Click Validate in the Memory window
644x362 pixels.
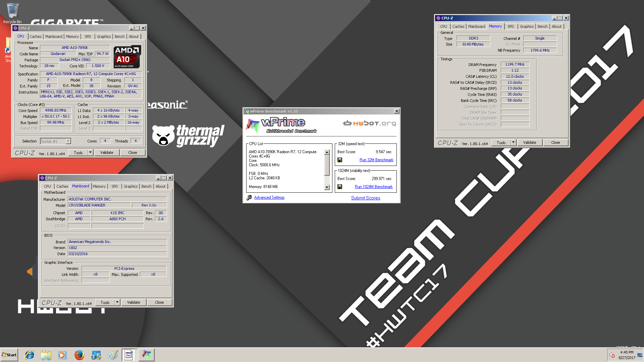coord(530,142)
